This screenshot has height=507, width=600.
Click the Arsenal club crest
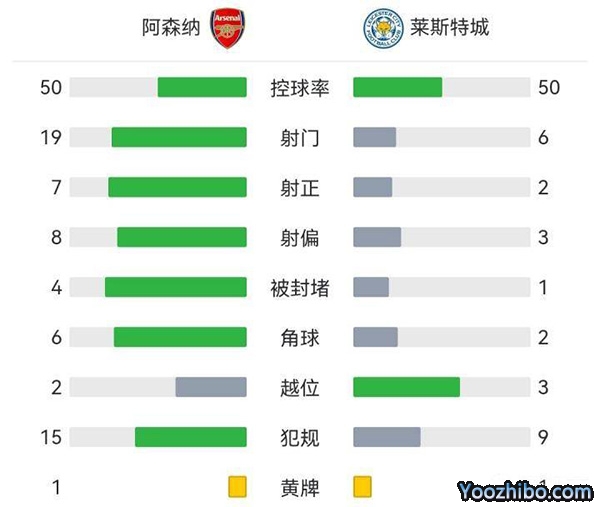click(227, 28)
